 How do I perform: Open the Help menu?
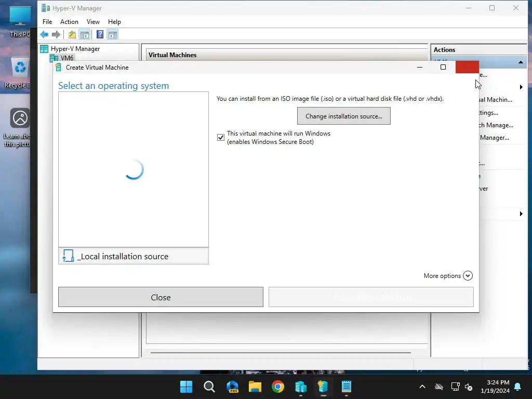pos(114,22)
